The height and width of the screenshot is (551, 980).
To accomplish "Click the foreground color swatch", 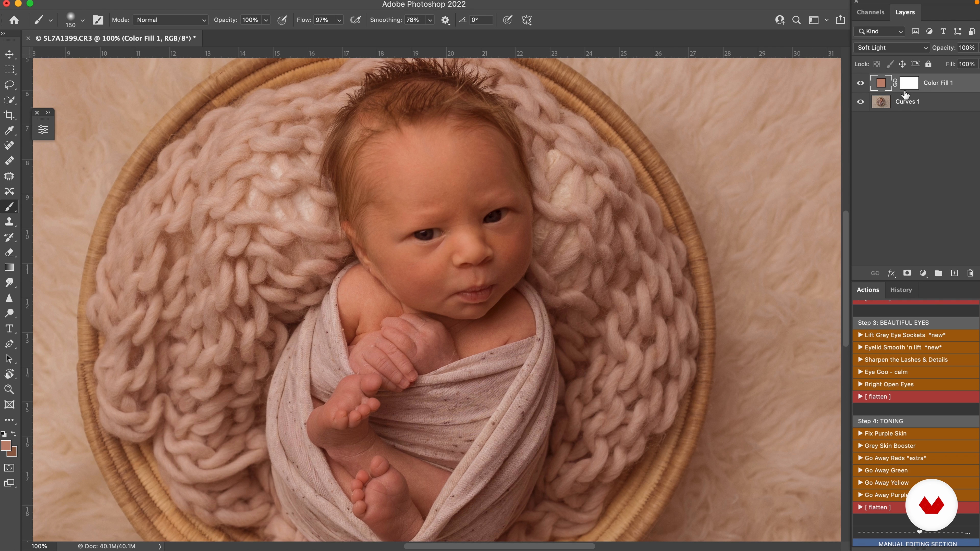I will (x=5, y=445).
